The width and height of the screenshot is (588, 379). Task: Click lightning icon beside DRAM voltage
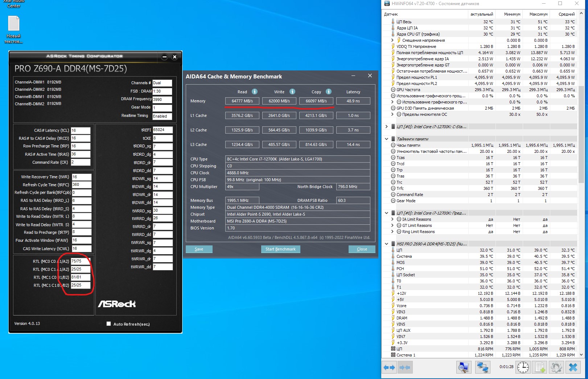(393, 318)
